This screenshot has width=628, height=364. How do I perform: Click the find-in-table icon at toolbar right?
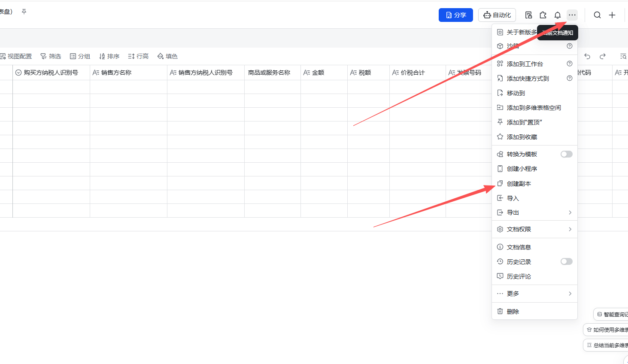click(x=623, y=56)
